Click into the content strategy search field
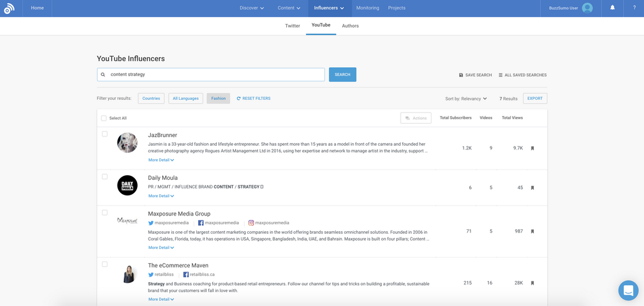Screen dimensions: 644x306 click(214, 75)
